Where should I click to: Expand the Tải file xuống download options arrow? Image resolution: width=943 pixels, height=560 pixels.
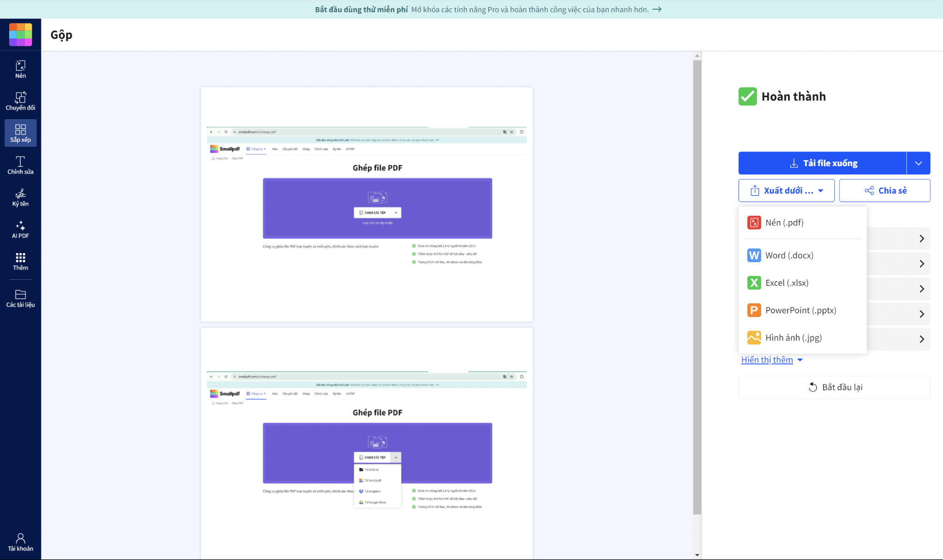918,163
